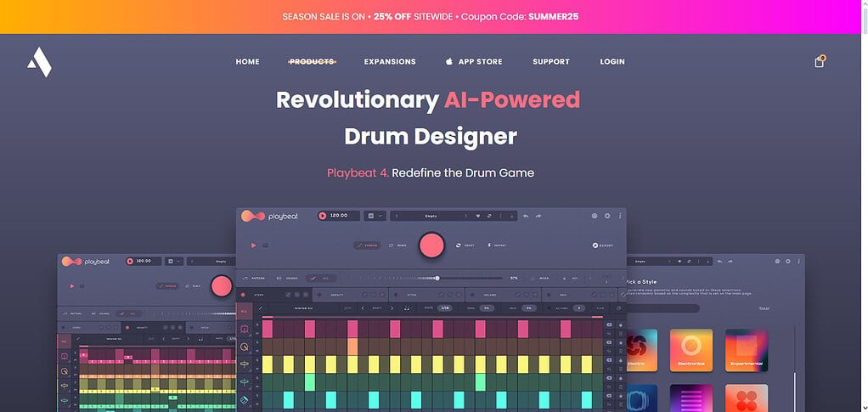Viewport: 868px width, 412px height.
Task: Select the open hi-hat track icon in center window
Action: click(244, 382)
